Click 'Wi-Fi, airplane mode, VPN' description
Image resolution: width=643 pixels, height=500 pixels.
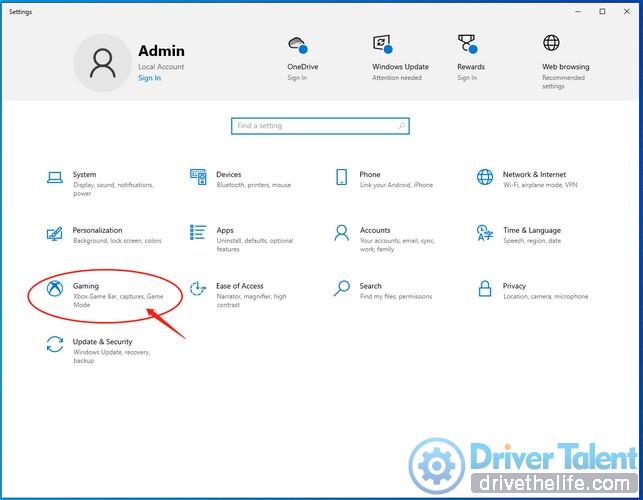[540, 185]
